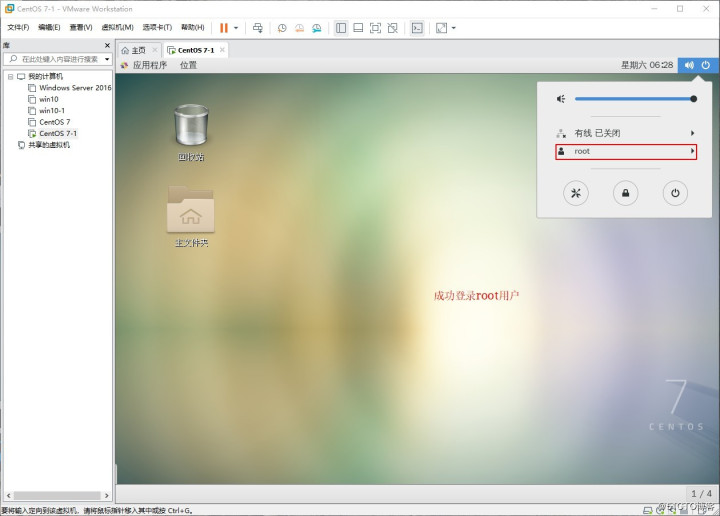Open the stretch display dropdown arrow
This screenshot has height=516, width=720.
pos(454,28)
